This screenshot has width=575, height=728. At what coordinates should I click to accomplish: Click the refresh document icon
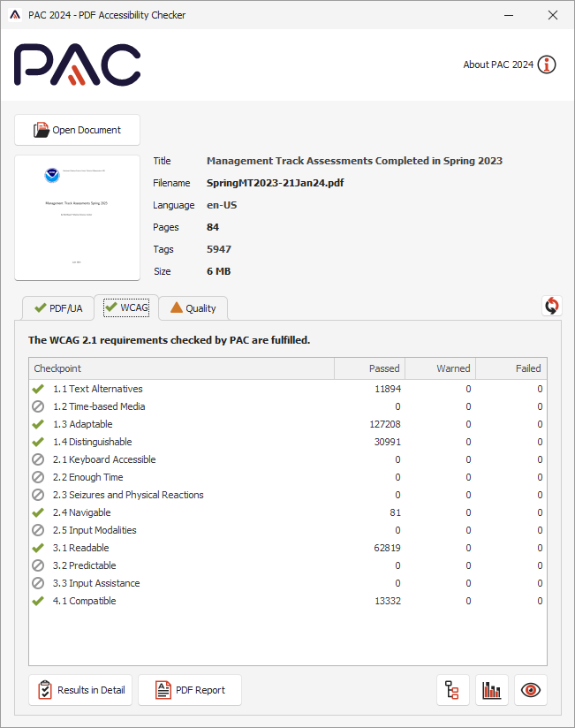point(552,306)
